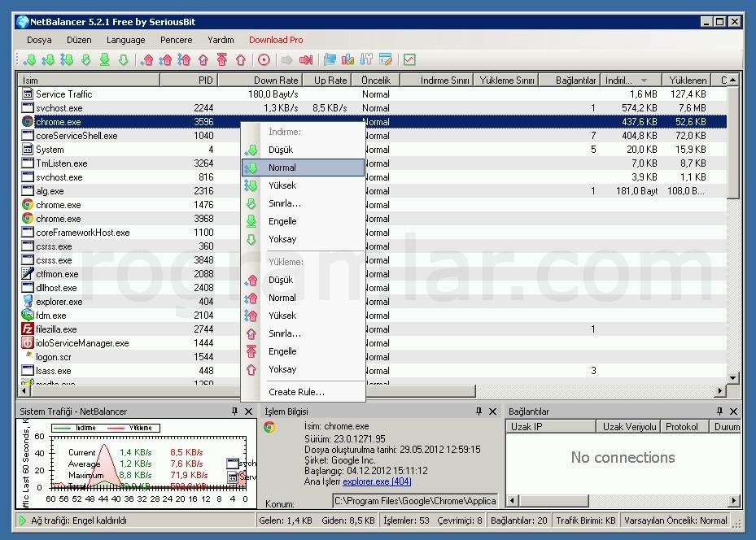Click the red block upload toolbar icon
Image resolution: width=756 pixels, height=540 pixels.
point(222,59)
